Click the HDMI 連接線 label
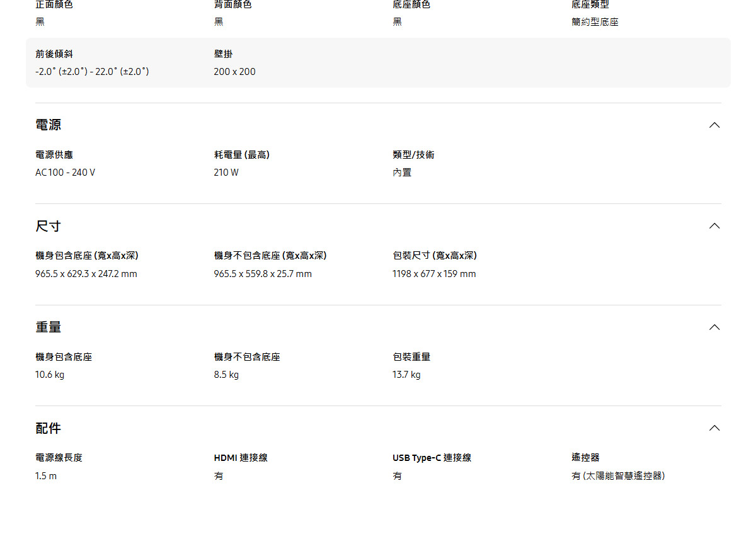 [241, 458]
